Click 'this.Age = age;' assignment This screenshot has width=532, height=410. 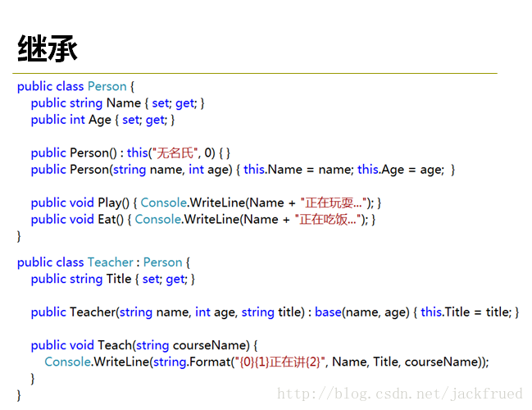pyautogui.click(x=401, y=170)
